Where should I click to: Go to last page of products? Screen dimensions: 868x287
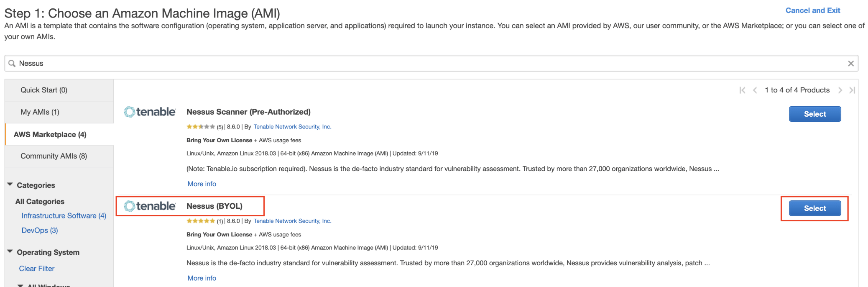click(852, 90)
